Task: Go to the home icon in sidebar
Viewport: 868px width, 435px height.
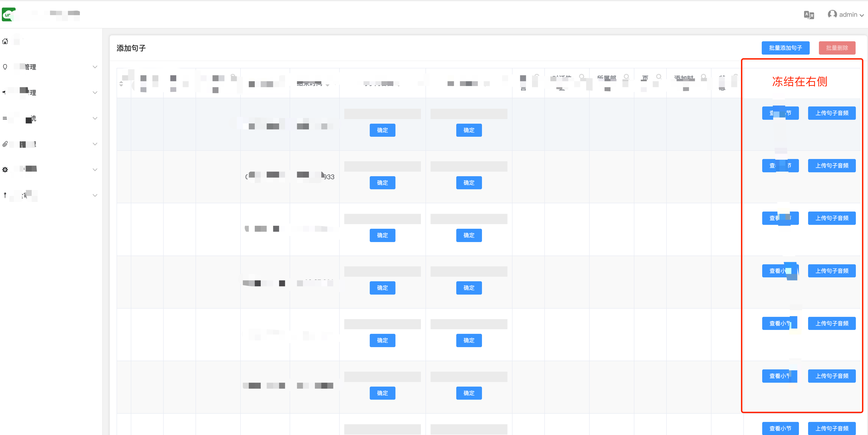Action: tap(5, 41)
